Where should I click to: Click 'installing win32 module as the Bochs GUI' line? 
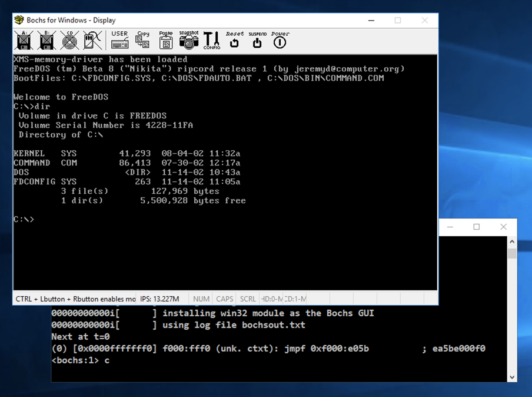coord(268,313)
